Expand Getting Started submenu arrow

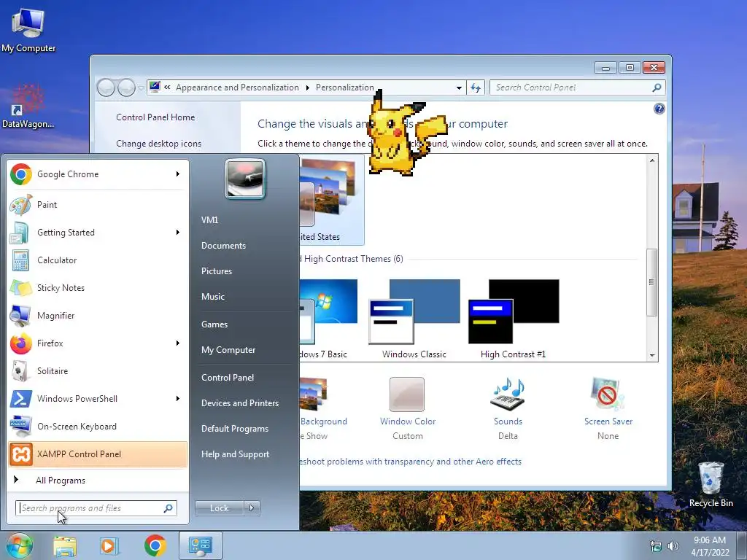[x=178, y=233]
